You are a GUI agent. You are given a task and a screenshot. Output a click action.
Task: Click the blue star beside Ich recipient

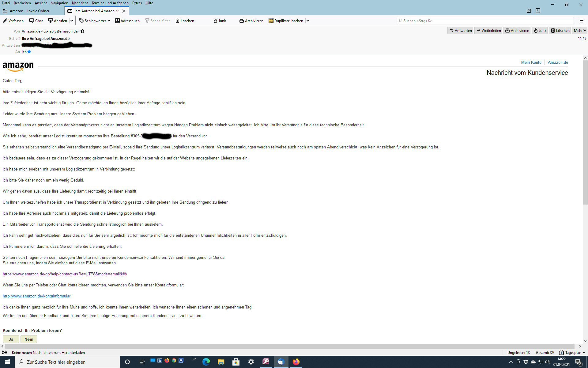pos(29,52)
